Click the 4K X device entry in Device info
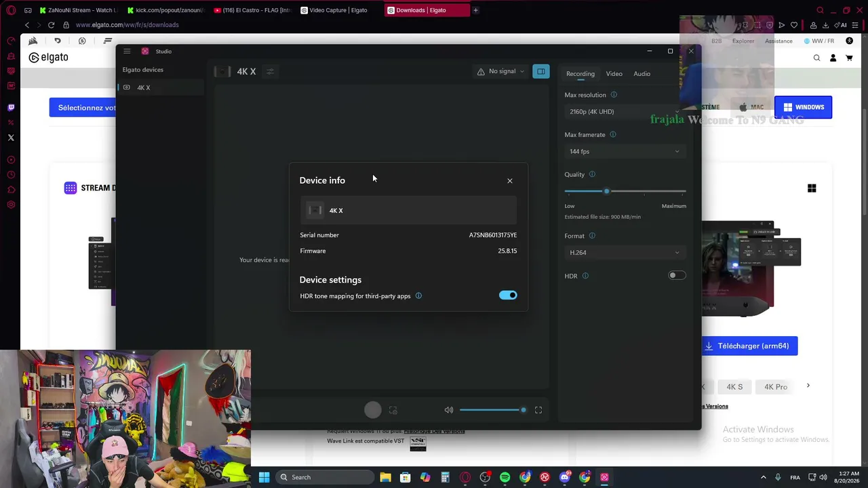 [x=408, y=211]
